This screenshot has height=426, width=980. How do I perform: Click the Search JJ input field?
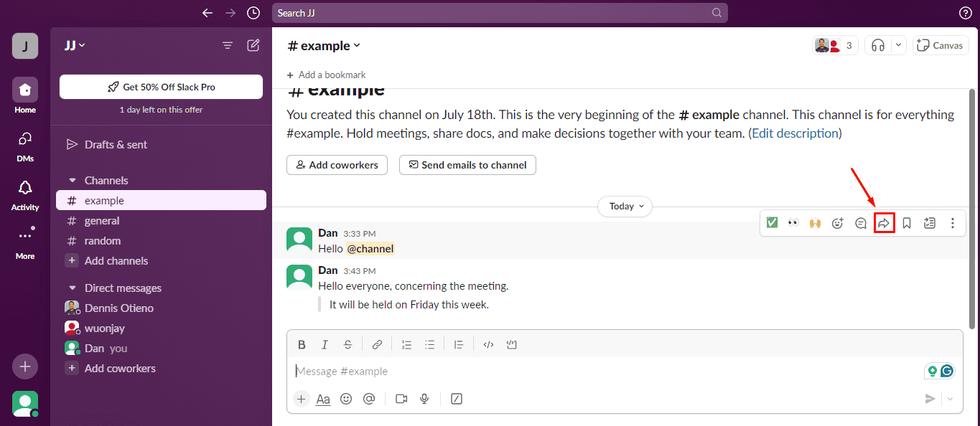click(500, 13)
